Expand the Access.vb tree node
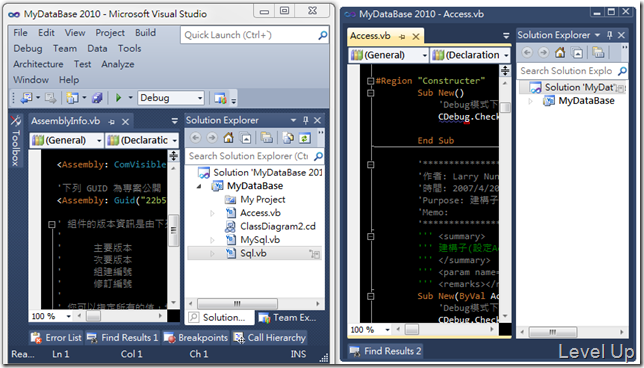The image size is (644, 368). [x=212, y=213]
